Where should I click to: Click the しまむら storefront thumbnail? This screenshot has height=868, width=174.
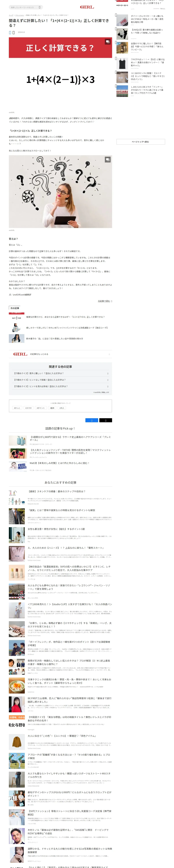(x=122, y=91)
